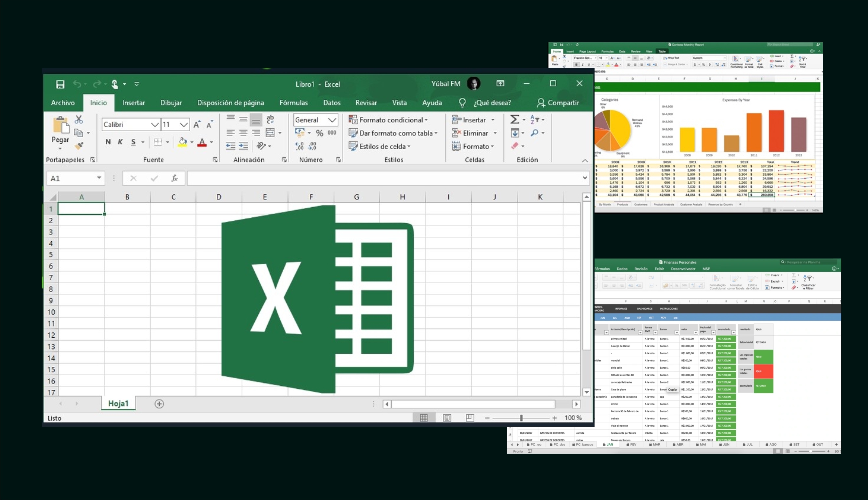The width and height of the screenshot is (868, 500).
Task: Click the lightbulb icon beside ¿Qué desea?
Action: click(x=462, y=103)
